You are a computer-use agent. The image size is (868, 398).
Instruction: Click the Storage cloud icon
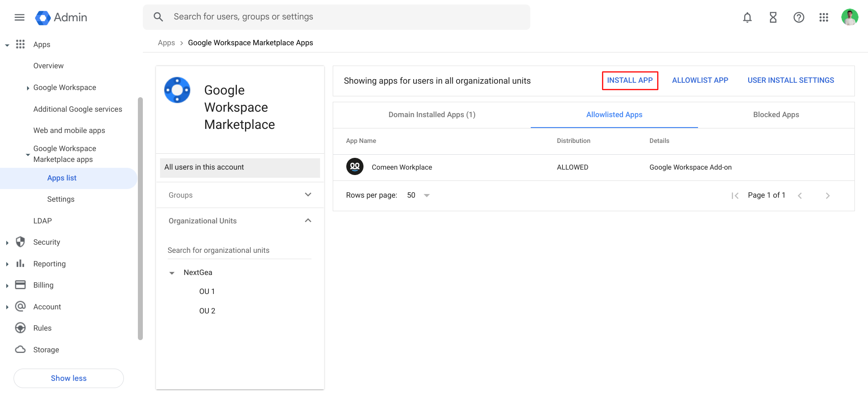point(20,349)
